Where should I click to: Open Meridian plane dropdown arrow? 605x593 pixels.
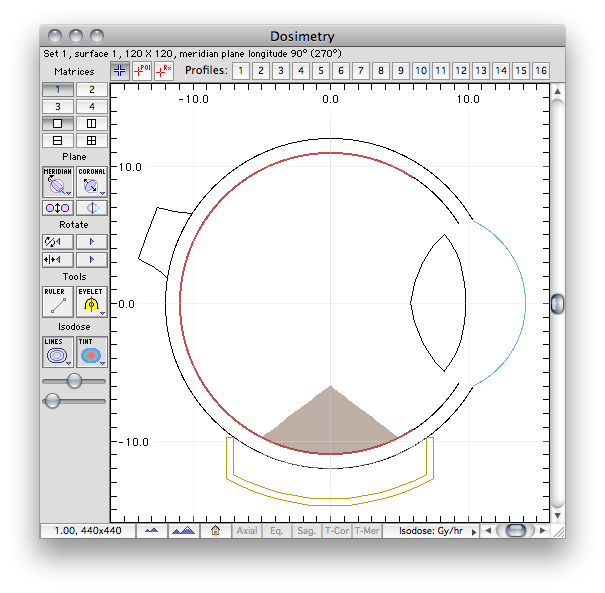point(68,193)
